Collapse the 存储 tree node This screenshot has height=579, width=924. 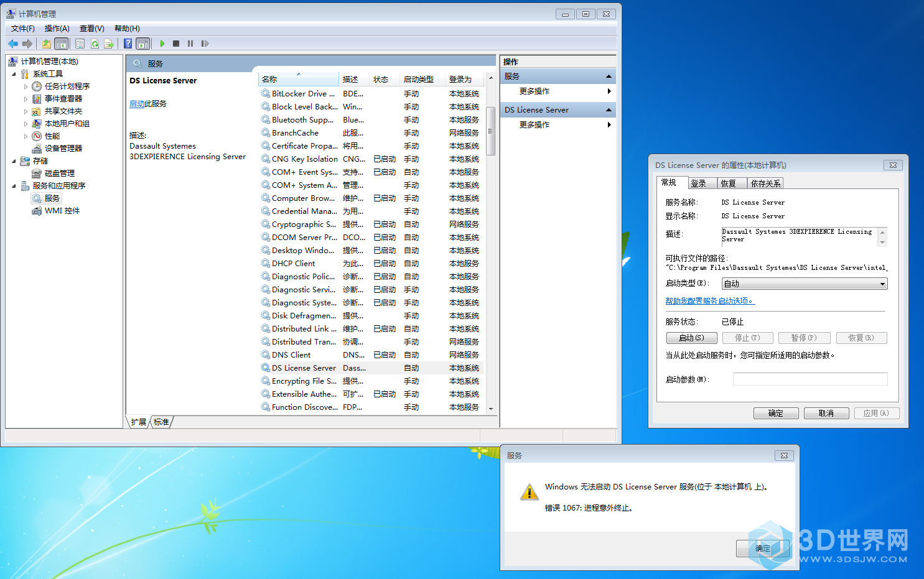[14, 161]
